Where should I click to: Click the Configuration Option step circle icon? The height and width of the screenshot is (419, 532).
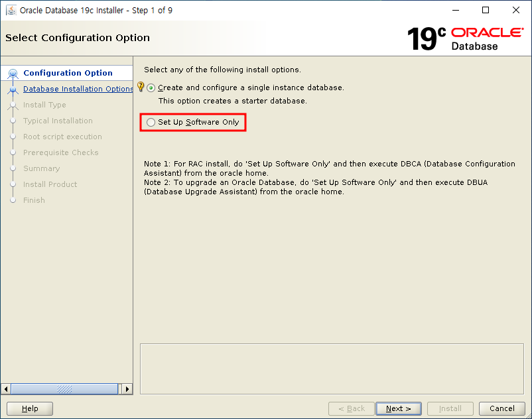pos(13,73)
